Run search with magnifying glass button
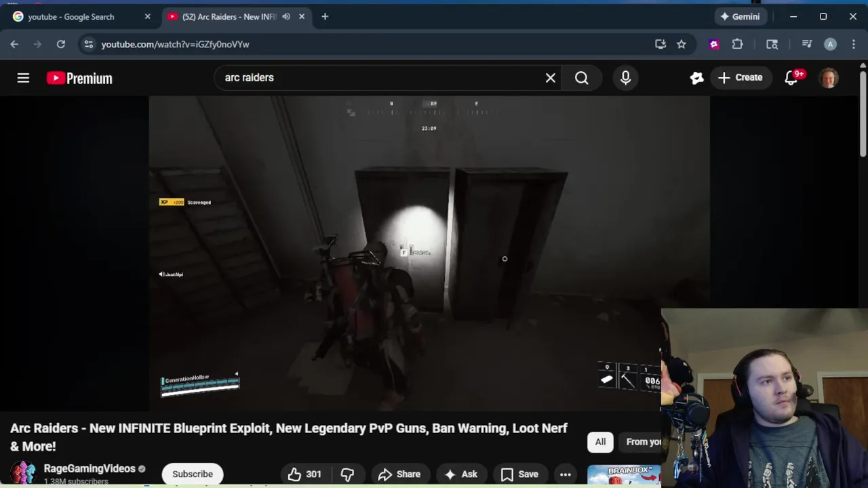This screenshot has height=488, width=868. click(x=582, y=78)
